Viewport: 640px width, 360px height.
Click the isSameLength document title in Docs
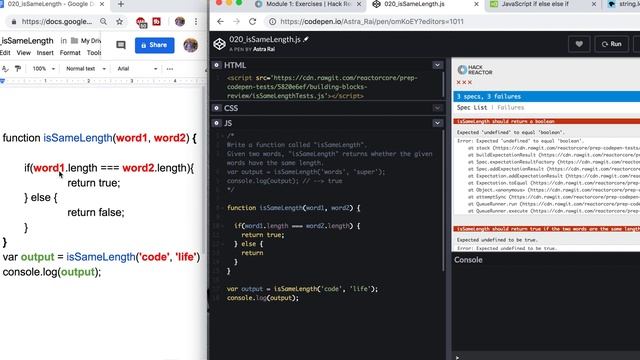click(27, 41)
